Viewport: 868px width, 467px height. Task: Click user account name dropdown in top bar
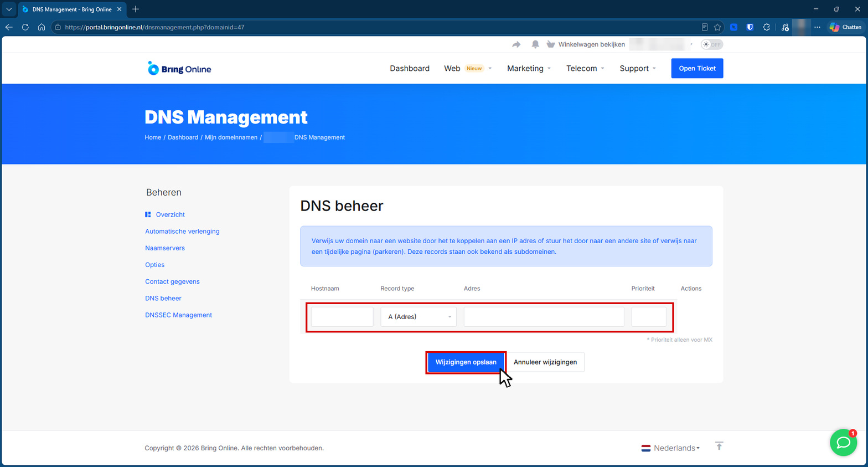[x=662, y=44]
